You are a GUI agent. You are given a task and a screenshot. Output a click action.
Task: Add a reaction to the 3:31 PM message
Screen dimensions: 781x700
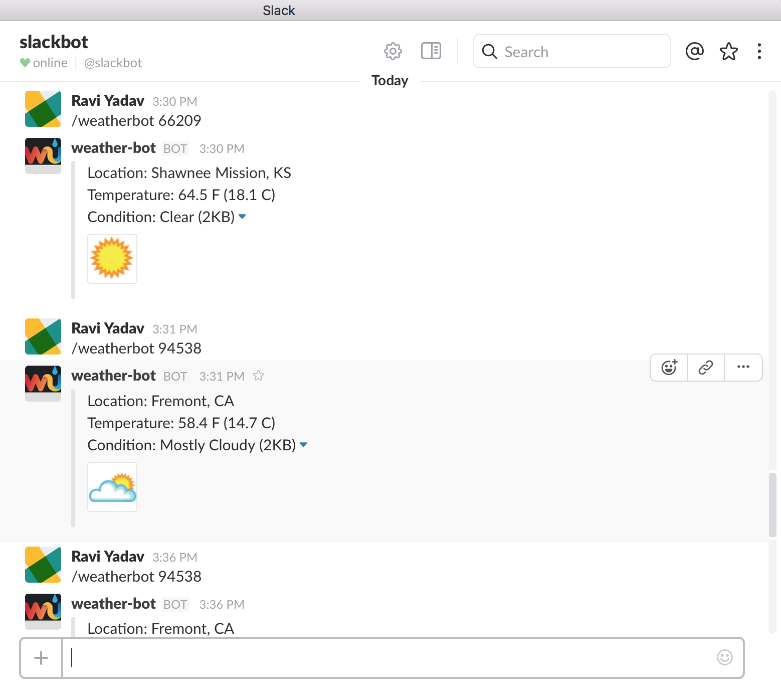pos(669,368)
